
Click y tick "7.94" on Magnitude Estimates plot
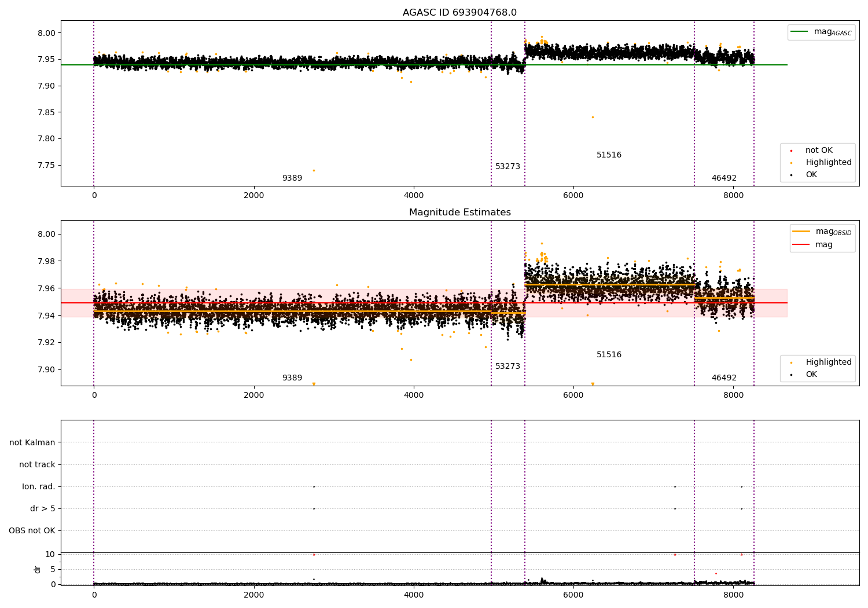tap(46, 316)
